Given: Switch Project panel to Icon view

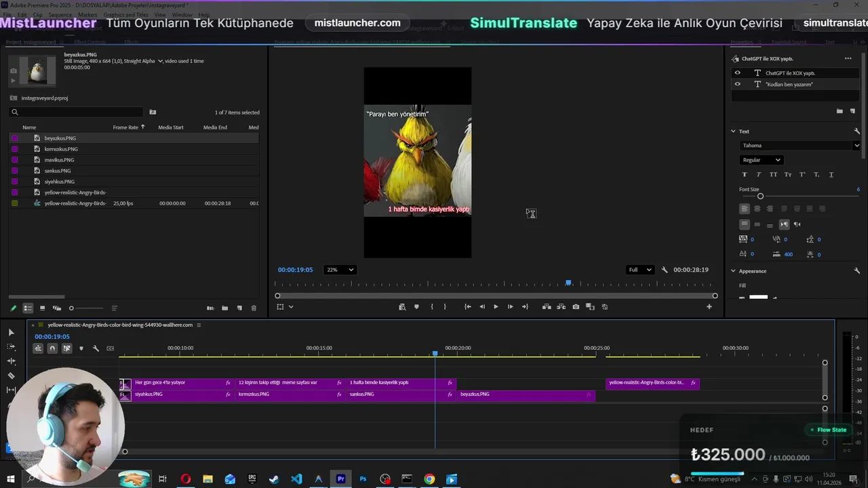Looking at the screenshot, I should point(42,308).
